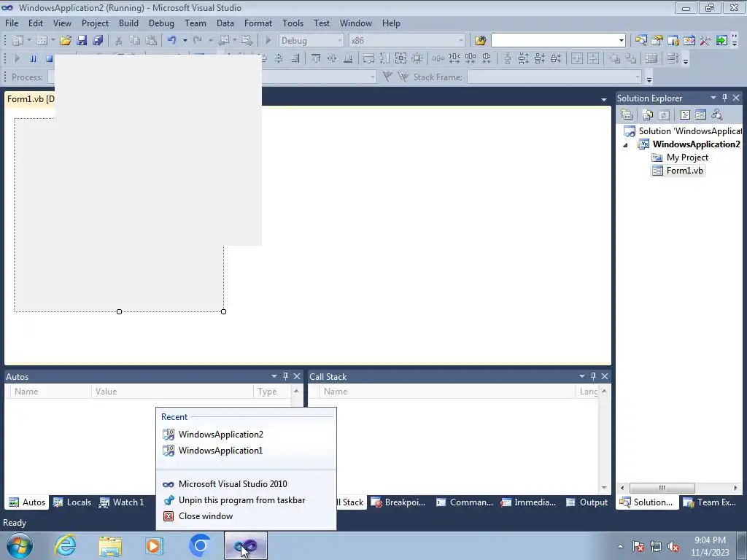The width and height of the screenshot is (747, 560).
Task: Click Center Horizontally layout icon
Action: pos(577,58)
